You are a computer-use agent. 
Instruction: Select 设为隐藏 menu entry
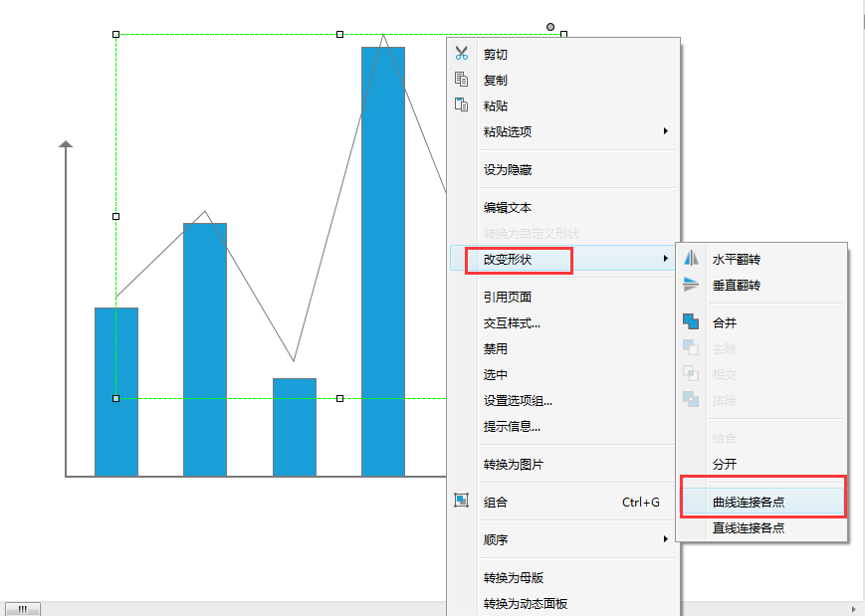[563, 169]
